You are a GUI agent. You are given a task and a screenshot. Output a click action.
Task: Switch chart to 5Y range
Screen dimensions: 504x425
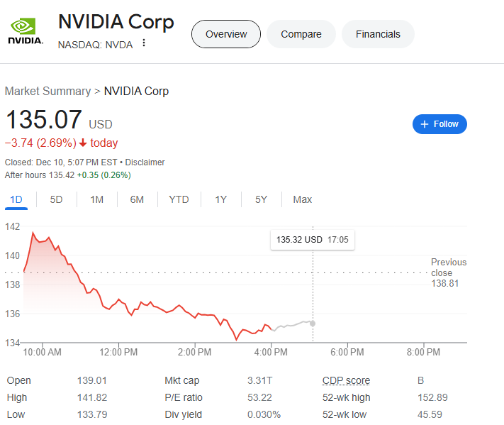pyautogui.click(x=261, y=199)
